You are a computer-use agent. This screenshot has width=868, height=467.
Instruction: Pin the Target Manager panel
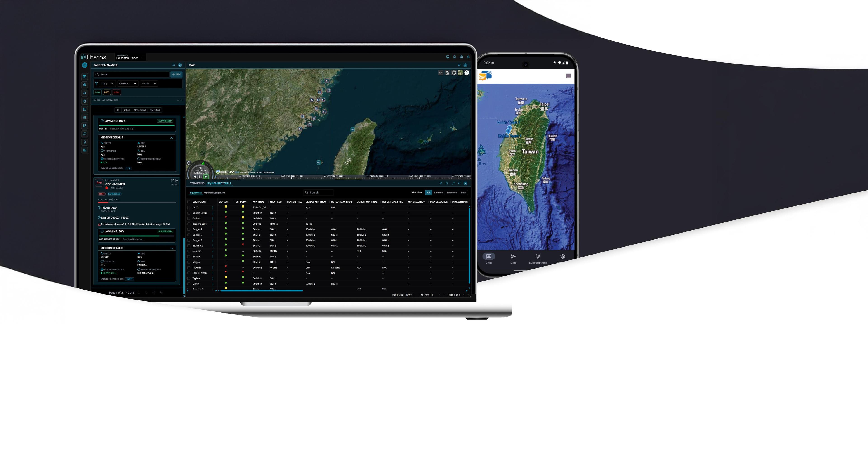pos(174,65)
